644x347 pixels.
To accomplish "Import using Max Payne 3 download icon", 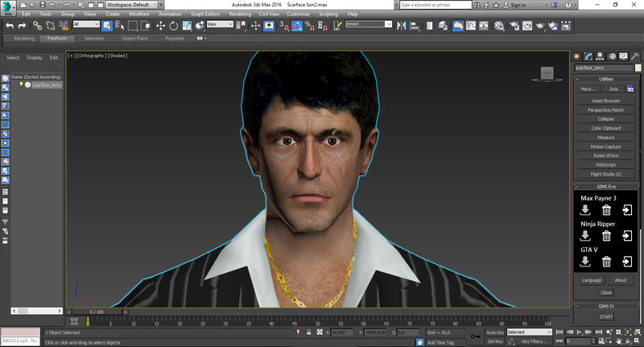I will pos(585,210).
